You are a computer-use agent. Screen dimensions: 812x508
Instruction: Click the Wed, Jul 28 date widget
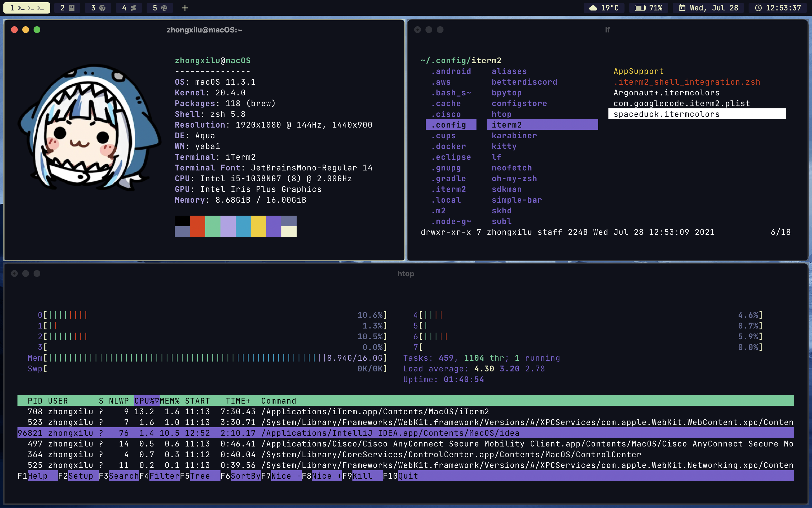708,8
